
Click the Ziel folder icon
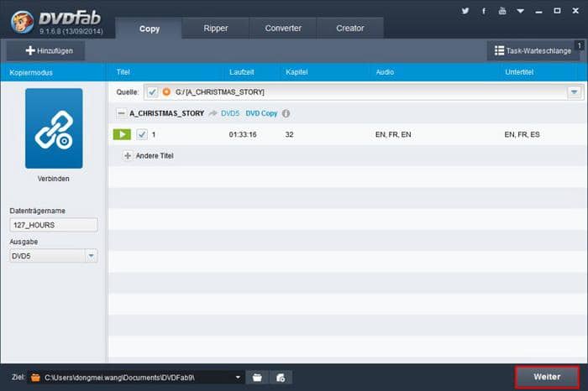35,377
